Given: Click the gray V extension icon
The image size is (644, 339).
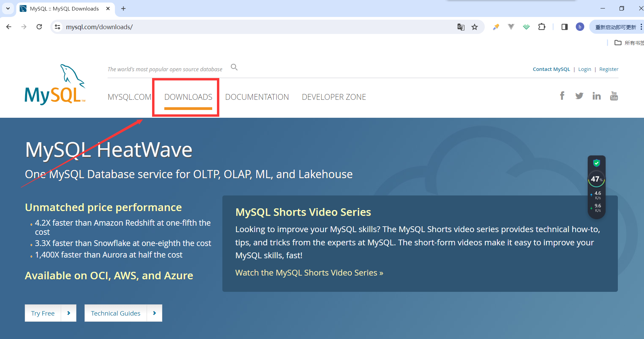Looking at the screenshot, I should pos(511,26).
